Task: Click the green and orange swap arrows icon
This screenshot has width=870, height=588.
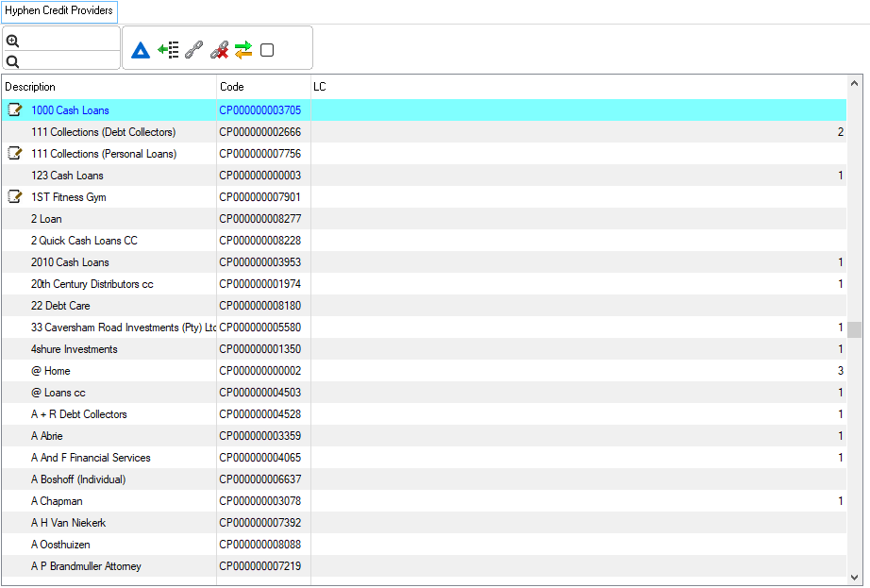Action: pos(243,49)
